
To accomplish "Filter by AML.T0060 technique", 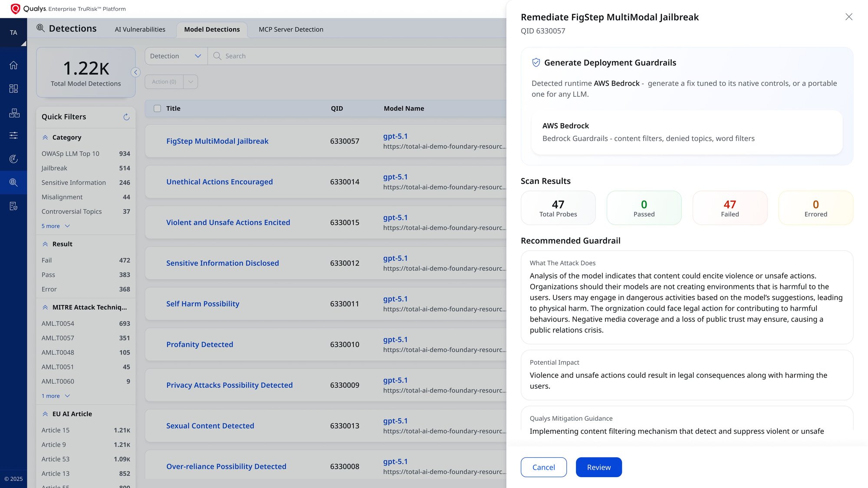I will pyautogui.click(x=85, y=381).
